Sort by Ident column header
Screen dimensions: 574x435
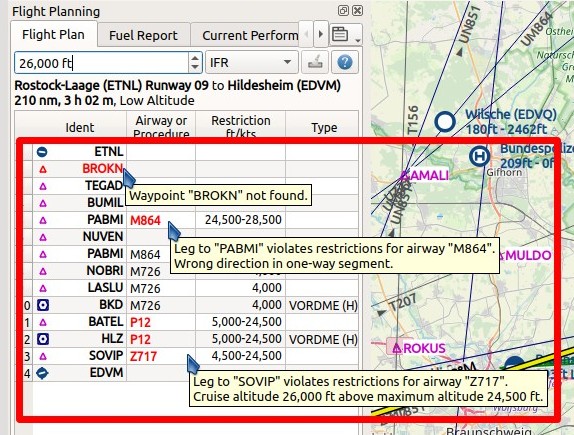pyautogui.click(x=79, y=127)
